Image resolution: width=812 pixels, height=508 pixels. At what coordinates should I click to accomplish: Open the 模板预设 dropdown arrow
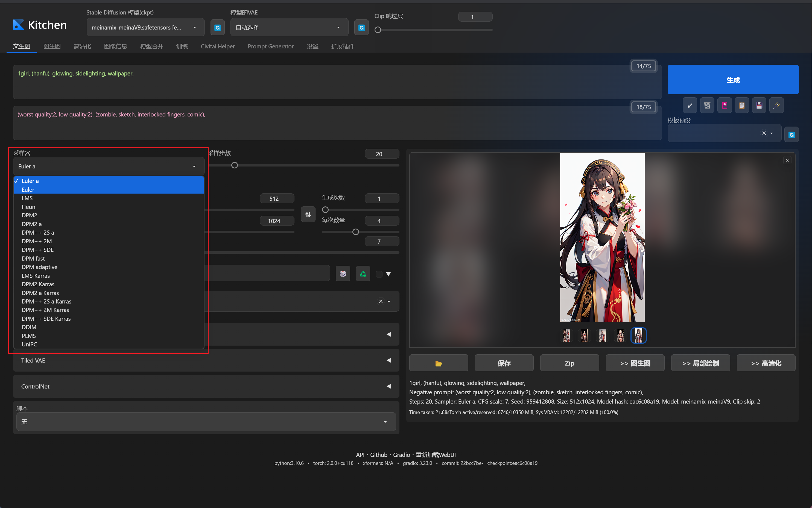point(771,133)
